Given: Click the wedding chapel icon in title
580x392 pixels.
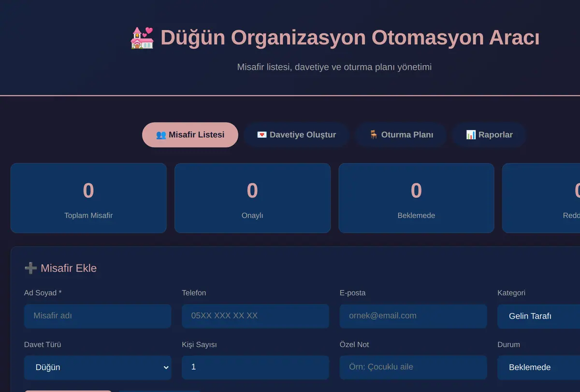Looking at the screenshot, I should (142, 38).
